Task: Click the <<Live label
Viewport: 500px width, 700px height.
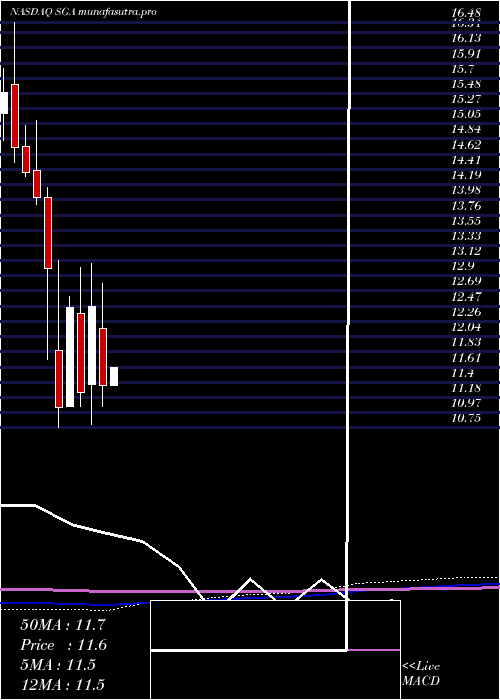Action: coord(421,667)
